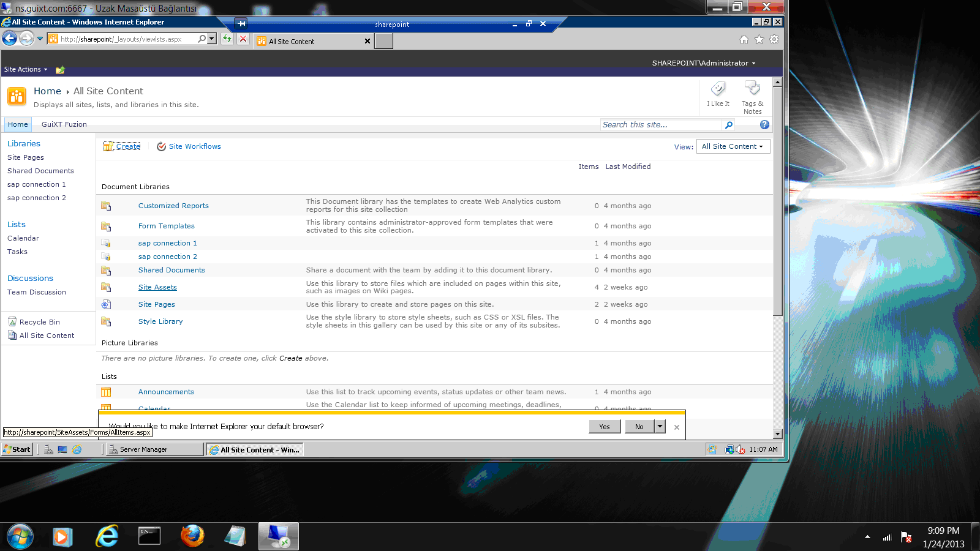Open the Style Library
Image resolution: width=980 pixels, height=551 pixels.
pos(160,321)
